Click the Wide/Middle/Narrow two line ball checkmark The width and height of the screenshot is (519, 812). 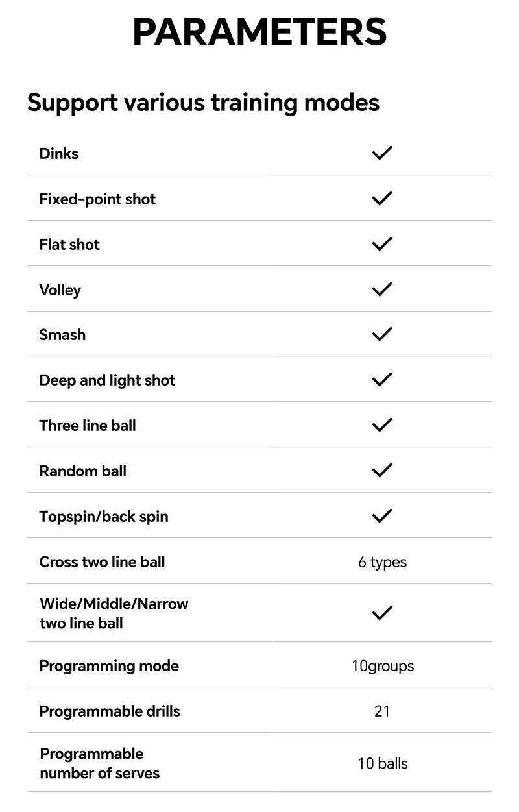coord(382,613)
